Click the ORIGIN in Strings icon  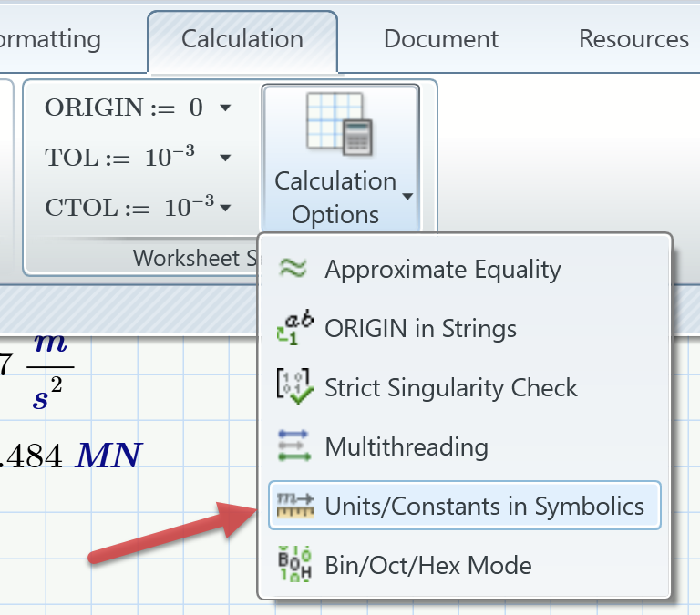294,327
